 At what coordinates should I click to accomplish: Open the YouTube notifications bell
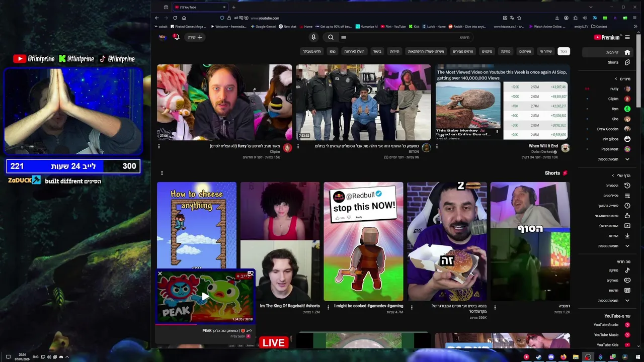177,37
